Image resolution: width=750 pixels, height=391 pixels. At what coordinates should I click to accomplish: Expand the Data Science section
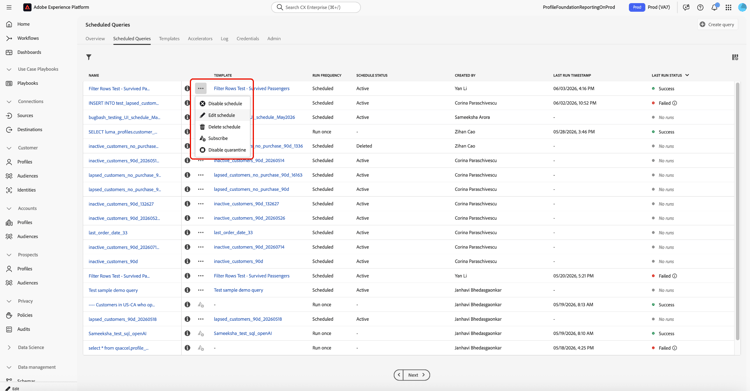[x=9, y=347]
